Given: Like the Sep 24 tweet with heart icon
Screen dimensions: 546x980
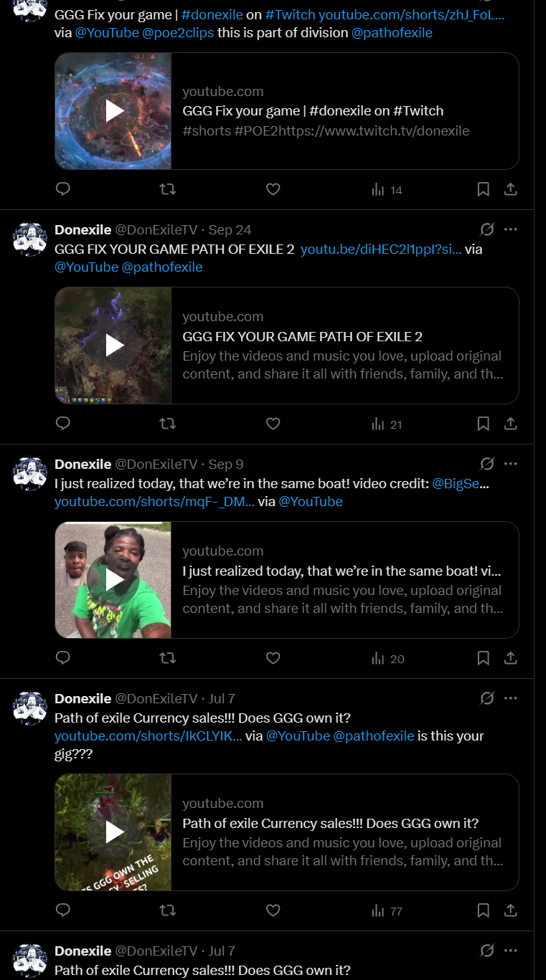Looking at the screenshot, I should (x=273, y=424).
